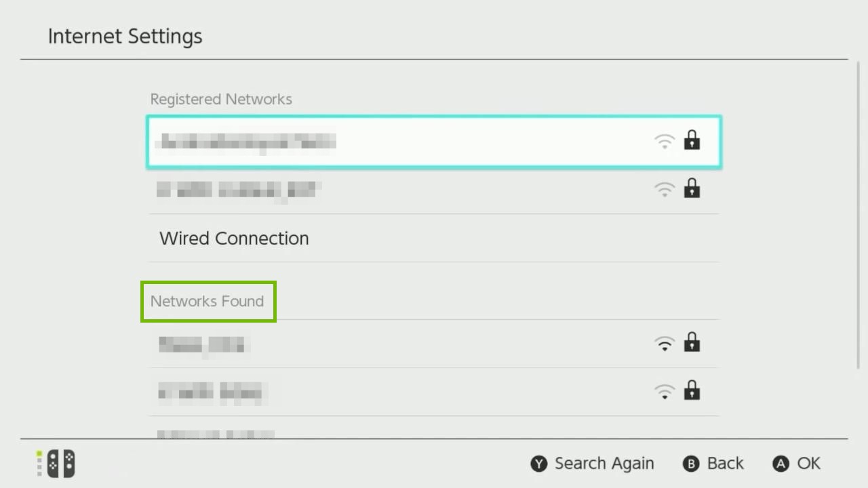Image resolution: width=868 pixels, height=488 pixels.
Task: Click the Wi-Fi signal icon on the highlighted network
Action: tap(665, 140)
